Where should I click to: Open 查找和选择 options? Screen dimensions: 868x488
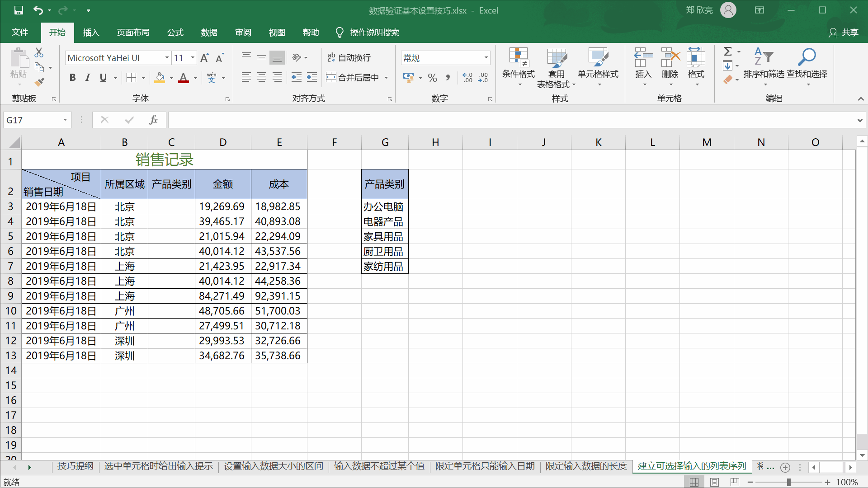point(807,66)
